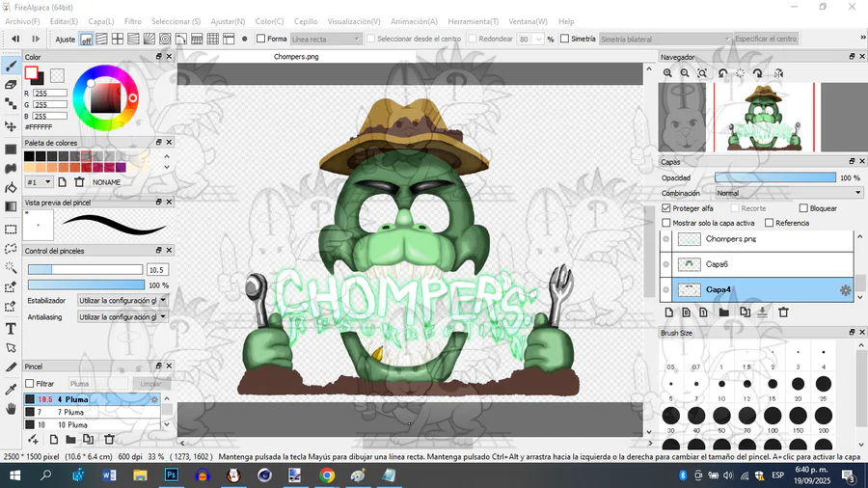This screenshot has width=868, height=488.
Task: Check Mostrar solo la capa activa
Action: (x=666, y=223)
